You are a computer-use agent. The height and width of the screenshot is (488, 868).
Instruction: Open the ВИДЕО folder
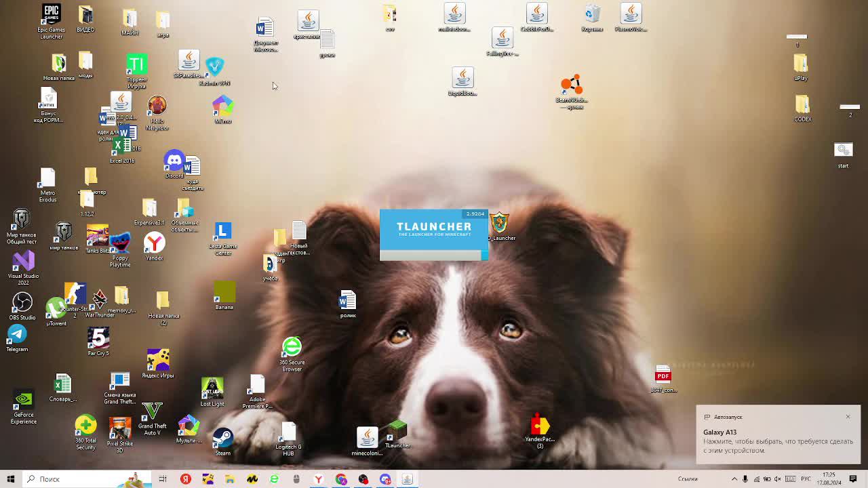pyautogui.click(x=85, y=19)
